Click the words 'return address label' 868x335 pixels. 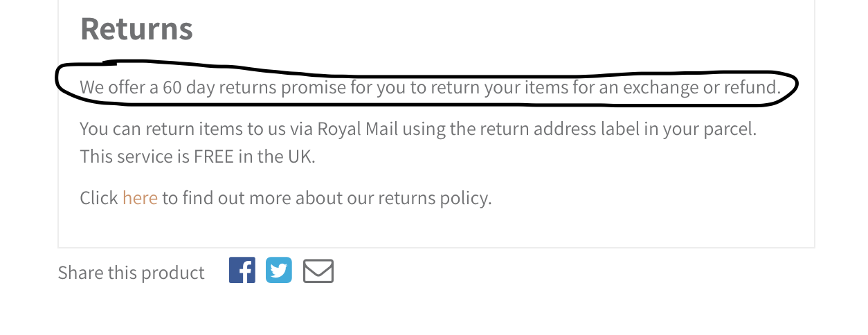point(544,129)
